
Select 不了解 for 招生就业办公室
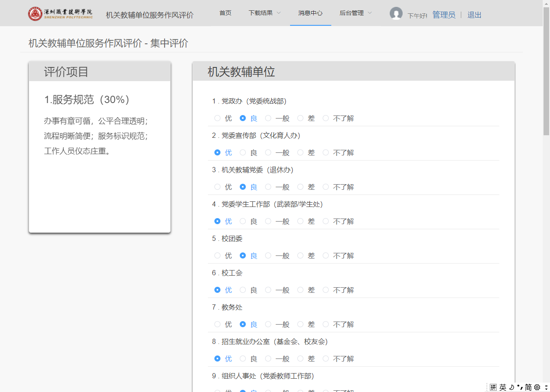[x=326, y=359]
